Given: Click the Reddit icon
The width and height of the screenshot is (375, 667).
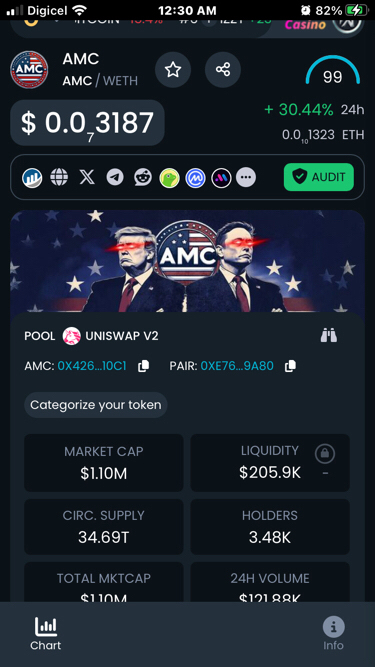Looking at the screenshot, I should coord(142,177).
